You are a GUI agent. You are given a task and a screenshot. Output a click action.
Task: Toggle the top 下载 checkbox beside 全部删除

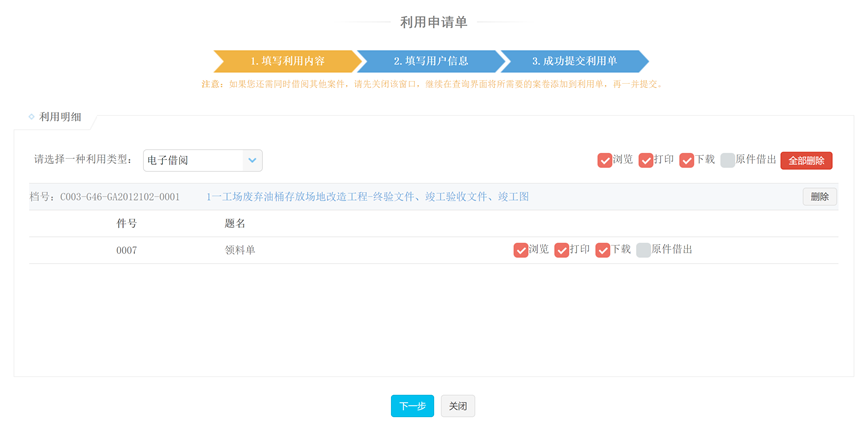687,161
